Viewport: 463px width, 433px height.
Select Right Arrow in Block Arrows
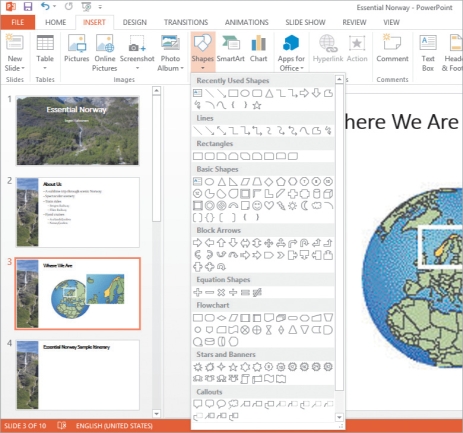(x=198, y=243)
